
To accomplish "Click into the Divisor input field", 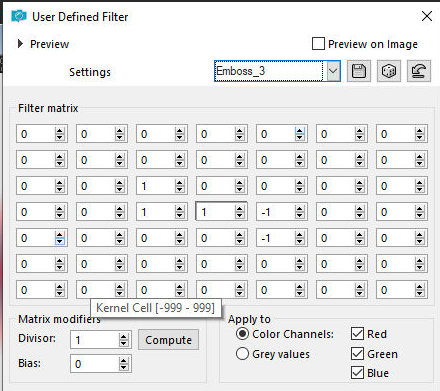I will [x=95, y=340].
